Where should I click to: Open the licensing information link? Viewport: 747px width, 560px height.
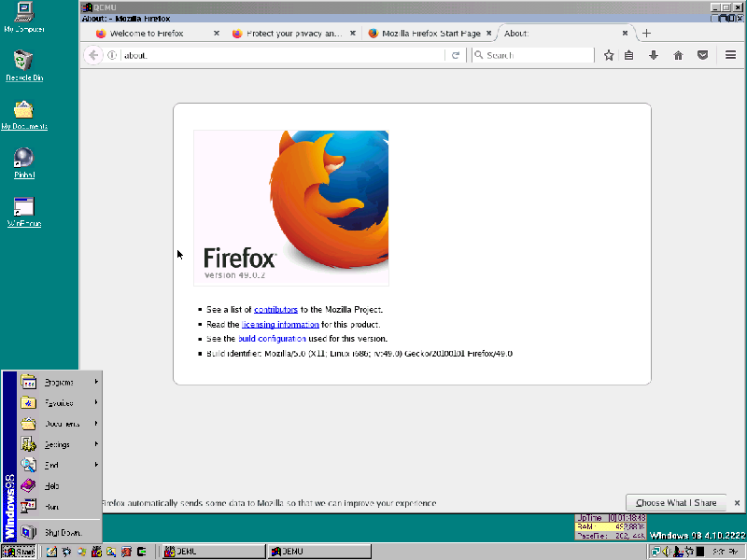click(x=280, y=324)
